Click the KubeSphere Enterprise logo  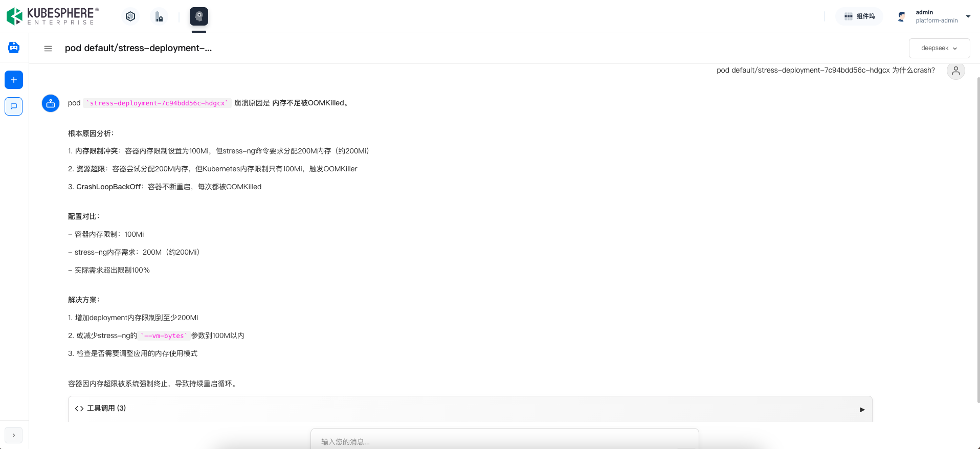(52, 16)
